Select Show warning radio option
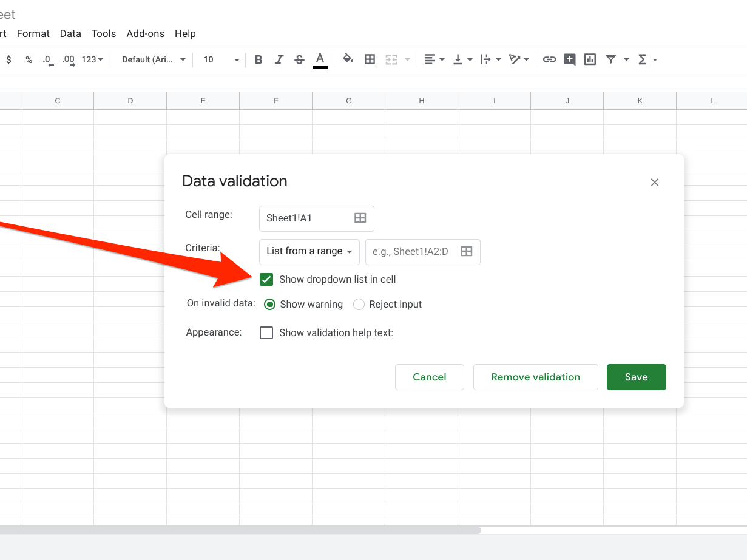 click(x=270, y=304)
